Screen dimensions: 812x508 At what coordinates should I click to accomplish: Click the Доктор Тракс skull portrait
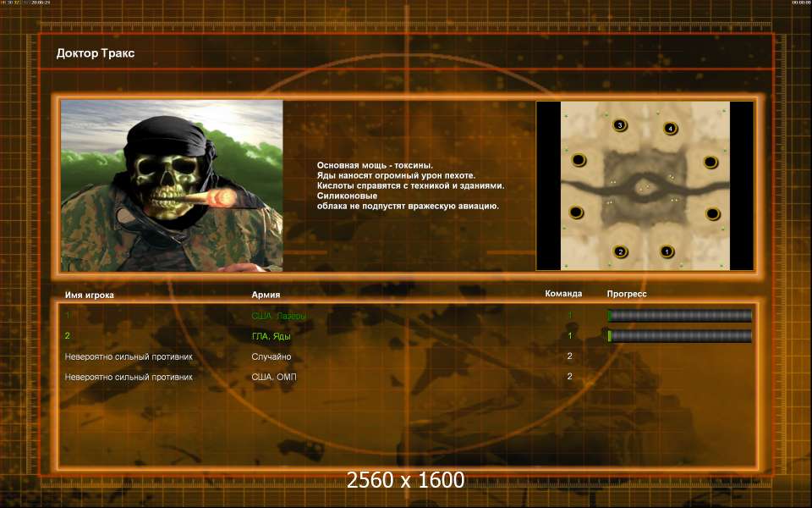[x=172, y=185]
